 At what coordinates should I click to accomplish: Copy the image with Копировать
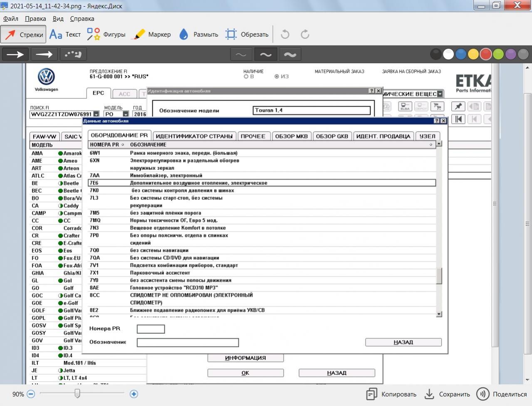391,394
